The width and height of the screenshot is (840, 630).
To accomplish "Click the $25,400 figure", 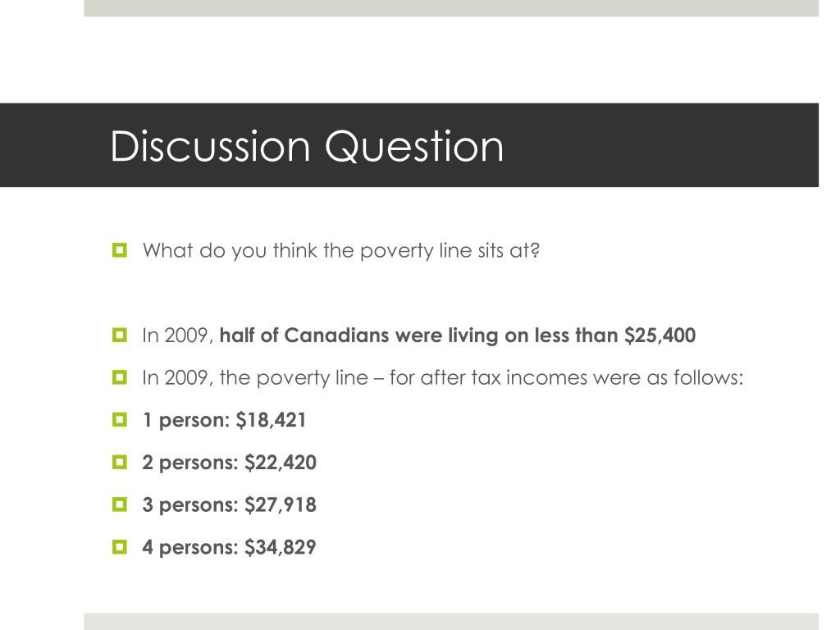I will [660, 336].
